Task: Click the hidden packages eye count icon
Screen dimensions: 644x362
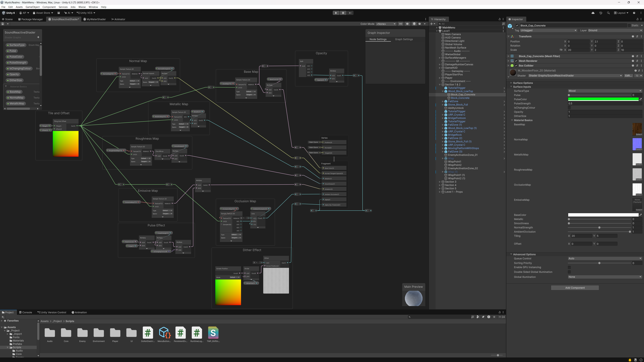Action: (x=502, y=317)
